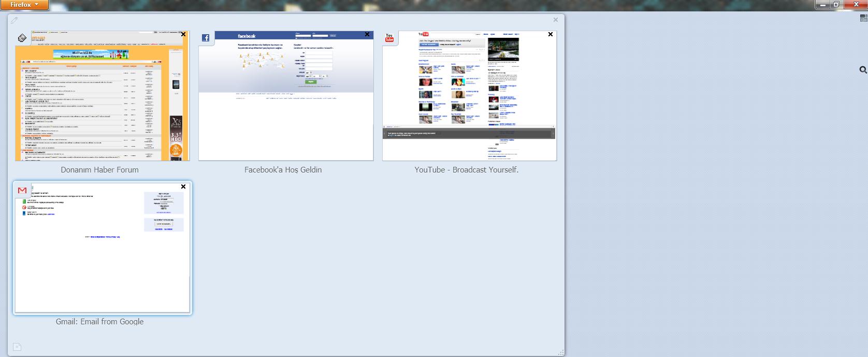
Task: Click the Donanım Haber favicon
Action: [x=22, y=38]
